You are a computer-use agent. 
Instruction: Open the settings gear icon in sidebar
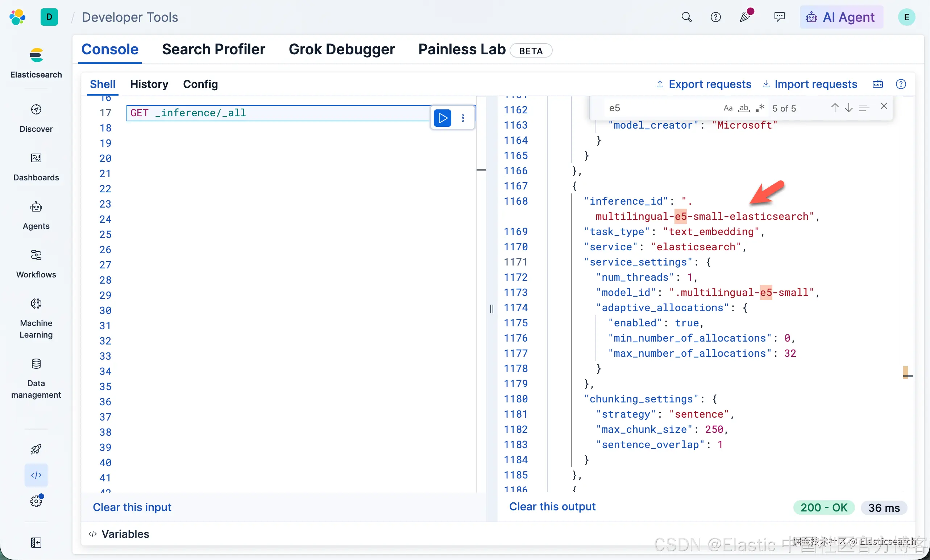pyautogui.click(x=36, y=501)
